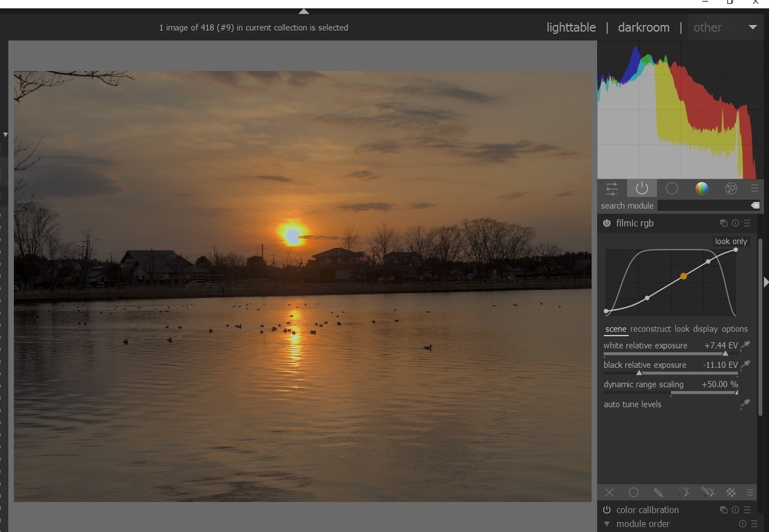
Task: Open the reconstruct tab in filmic rgb
Action: (650, 329)
